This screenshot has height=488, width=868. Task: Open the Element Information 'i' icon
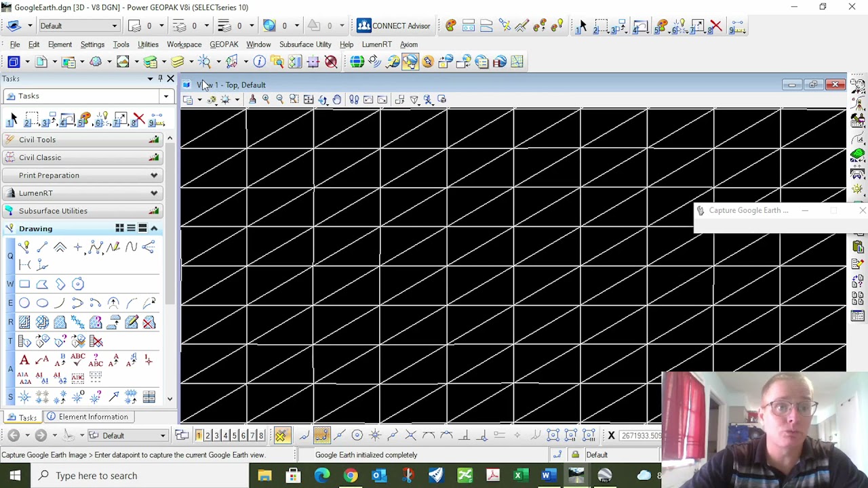click(x=260, y=62)
